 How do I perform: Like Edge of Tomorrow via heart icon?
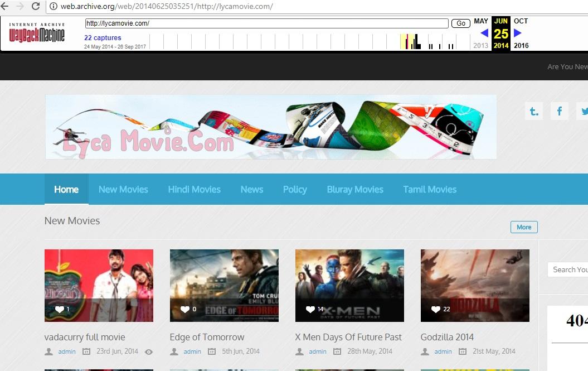[x=185, y=310]
